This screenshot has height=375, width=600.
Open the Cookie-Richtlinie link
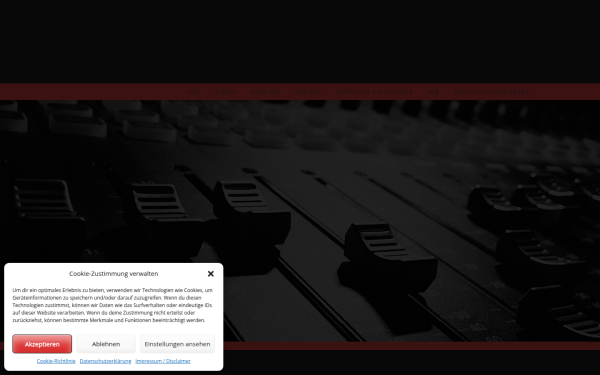coord(56,361)
